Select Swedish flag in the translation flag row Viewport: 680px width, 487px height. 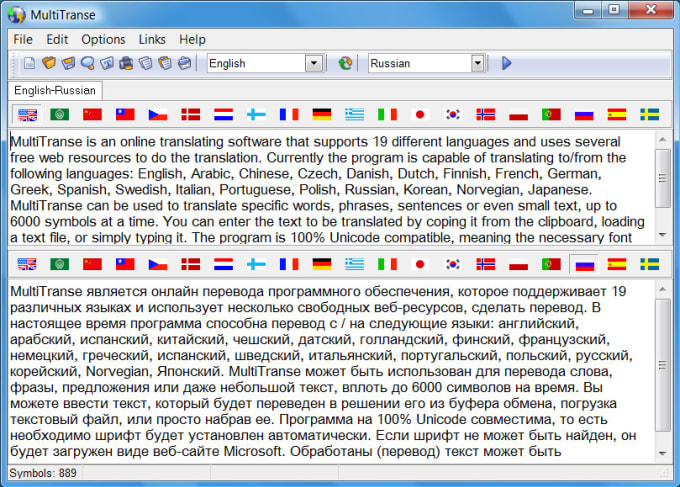tap(649, 264)
